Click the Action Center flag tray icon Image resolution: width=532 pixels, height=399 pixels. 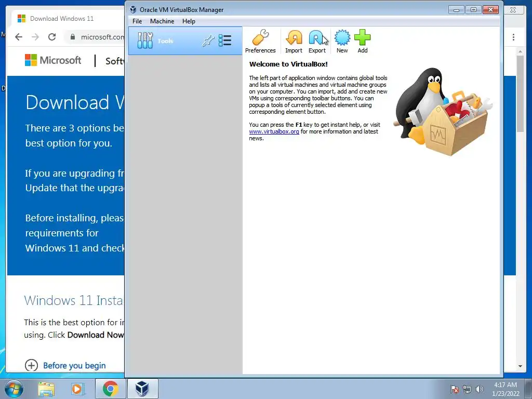point(455,389)
